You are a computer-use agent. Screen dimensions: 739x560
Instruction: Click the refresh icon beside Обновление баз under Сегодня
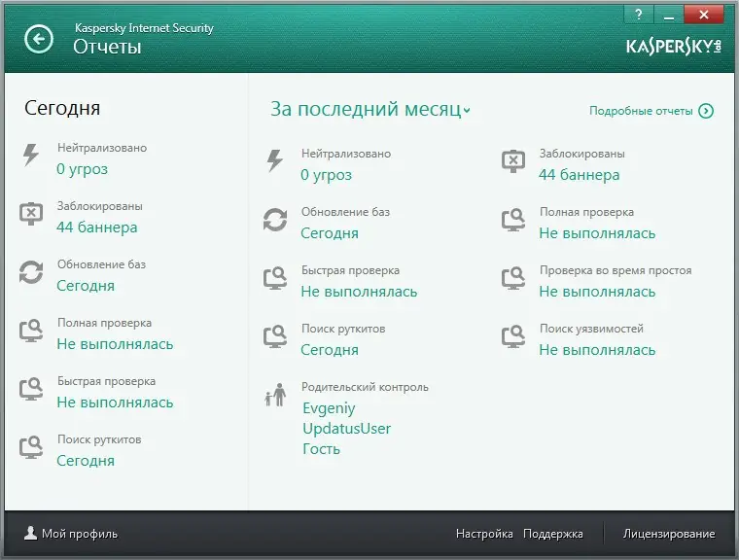31,272
